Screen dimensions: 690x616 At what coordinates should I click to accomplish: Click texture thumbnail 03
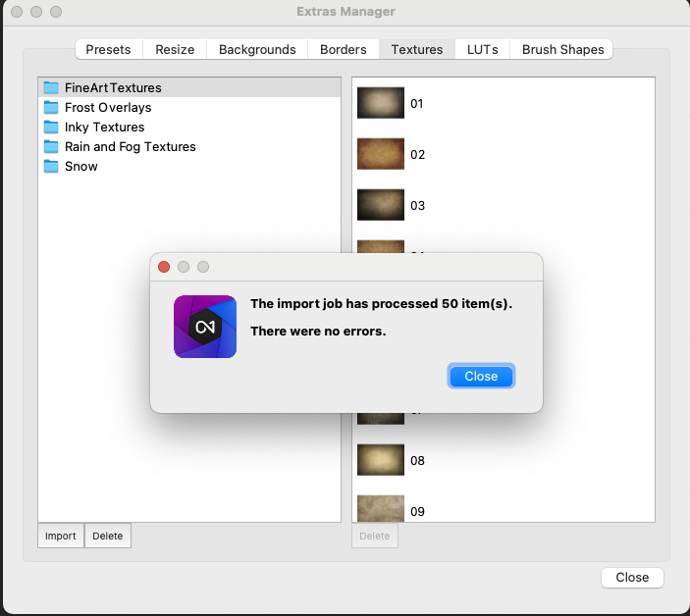[x=380, y=205]
